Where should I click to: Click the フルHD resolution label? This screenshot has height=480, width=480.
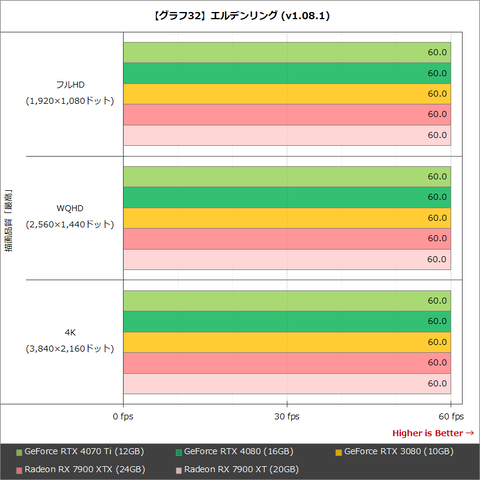pyautogui.click(x=70, y=85)
